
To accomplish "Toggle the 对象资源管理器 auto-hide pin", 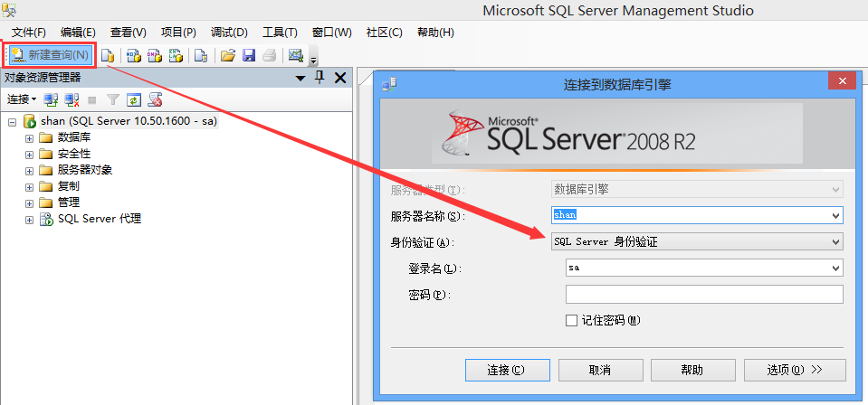I will point(320,78).
